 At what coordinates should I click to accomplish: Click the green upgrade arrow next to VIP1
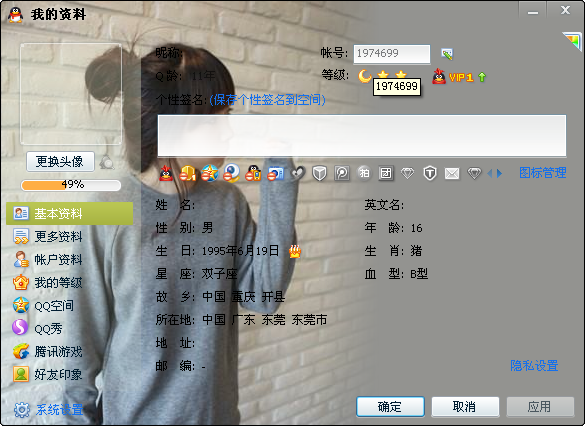(482, 77)
